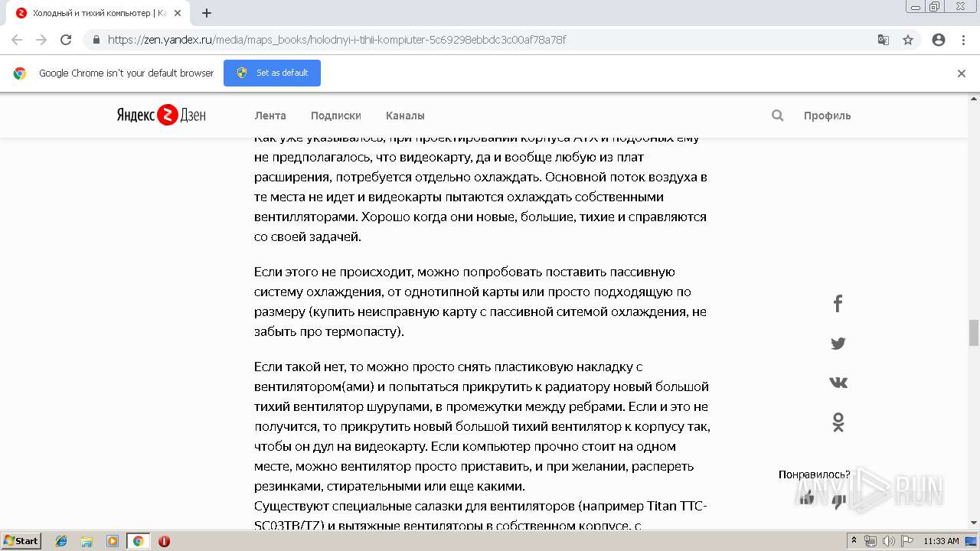Share article on Twitter
The image size is (980, 551).
[x=838, y=344]
